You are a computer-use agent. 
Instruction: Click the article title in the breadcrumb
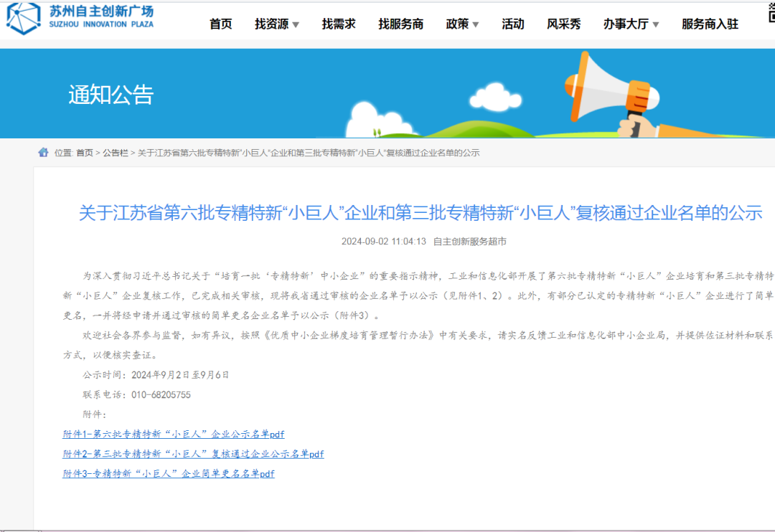(x=309, y=153)
